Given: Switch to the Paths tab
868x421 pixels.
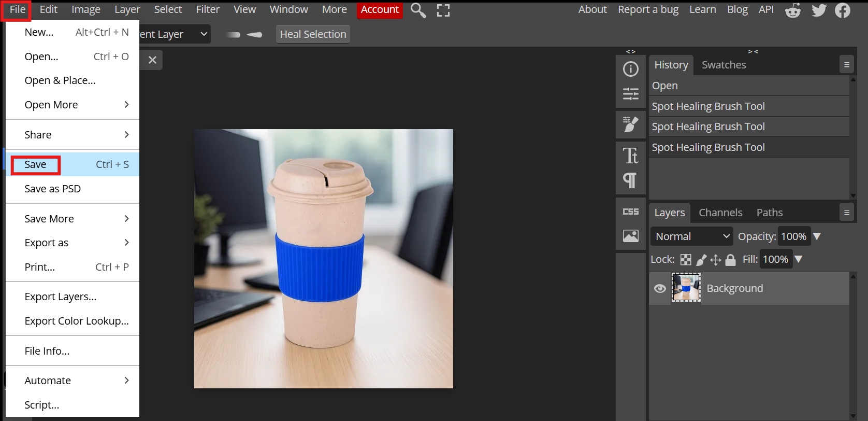Looking at the screenshot, I should (x=770, y=213).
